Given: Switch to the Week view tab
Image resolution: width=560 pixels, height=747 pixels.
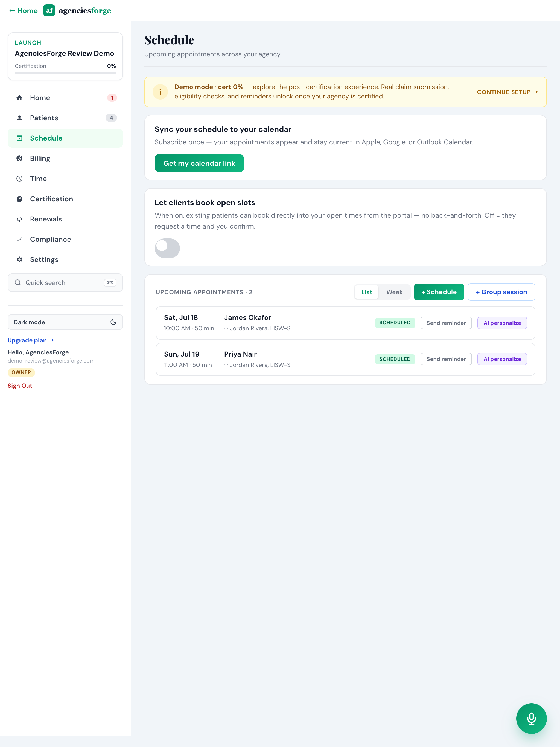Looking at the screenshot, I should pos(394,292).
